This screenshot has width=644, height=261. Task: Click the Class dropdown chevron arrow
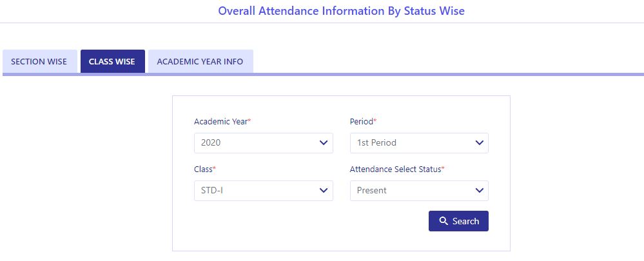(324, 191)
